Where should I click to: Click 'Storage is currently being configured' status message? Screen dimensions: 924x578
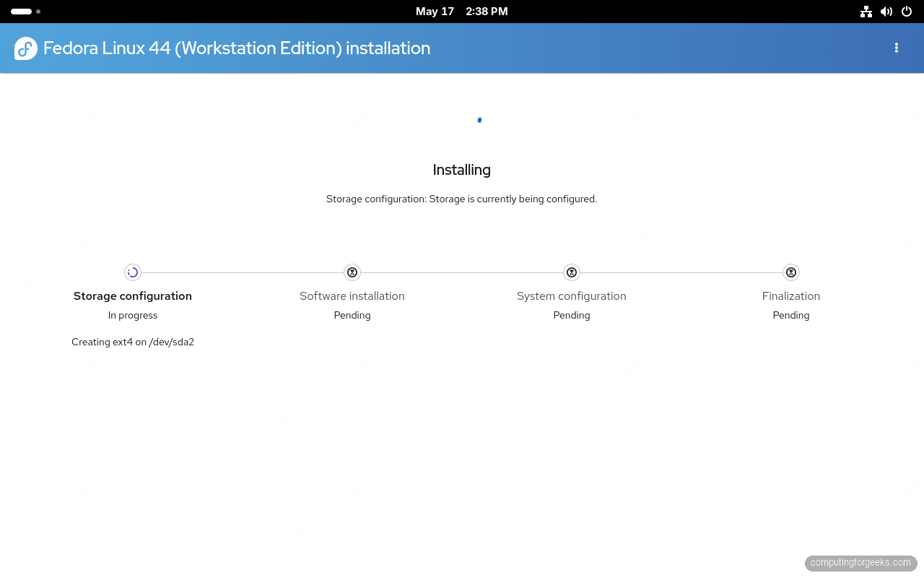click(x=462, y=199)
